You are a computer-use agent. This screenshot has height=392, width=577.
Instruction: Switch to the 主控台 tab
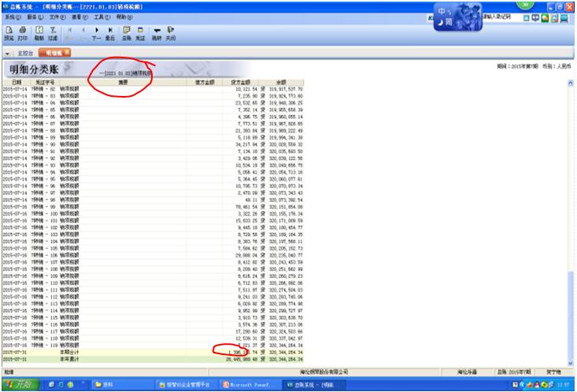24,53
